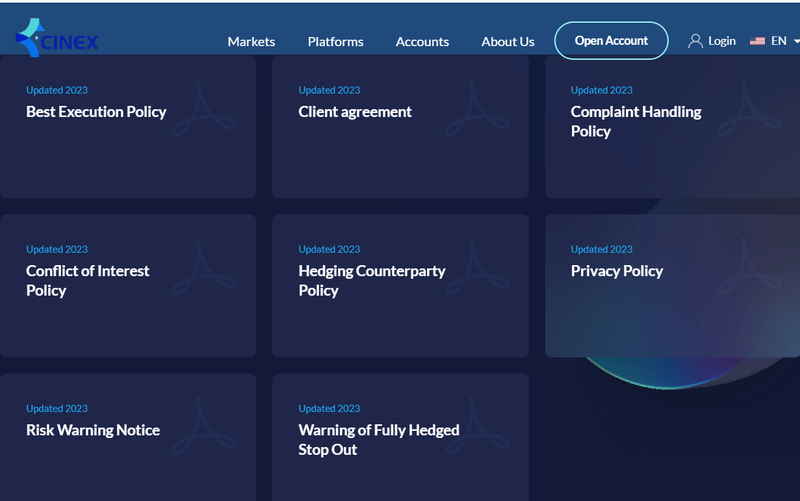The width and height of the screenshot is (800, 501).
Task: Open the Markets menu
Action: click(251, 41)
